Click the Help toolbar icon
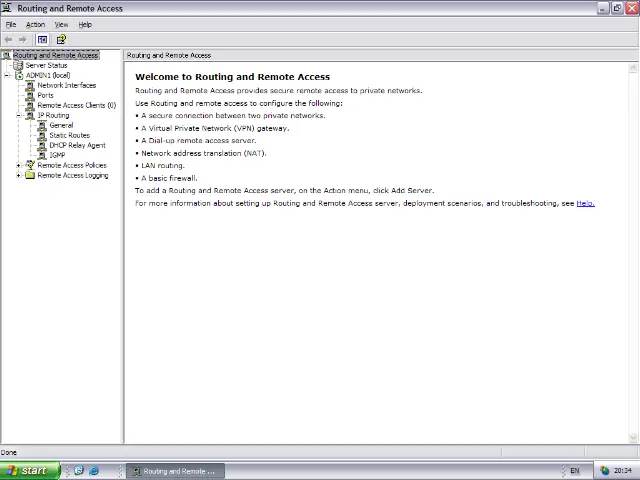The height and width of the screenshot is (480, 640). (x=61, y=40)
